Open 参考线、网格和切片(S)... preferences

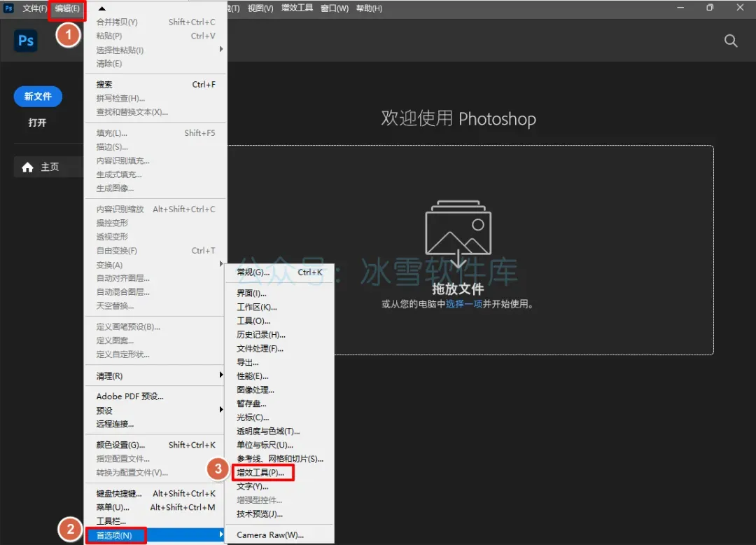pos(279,459)
